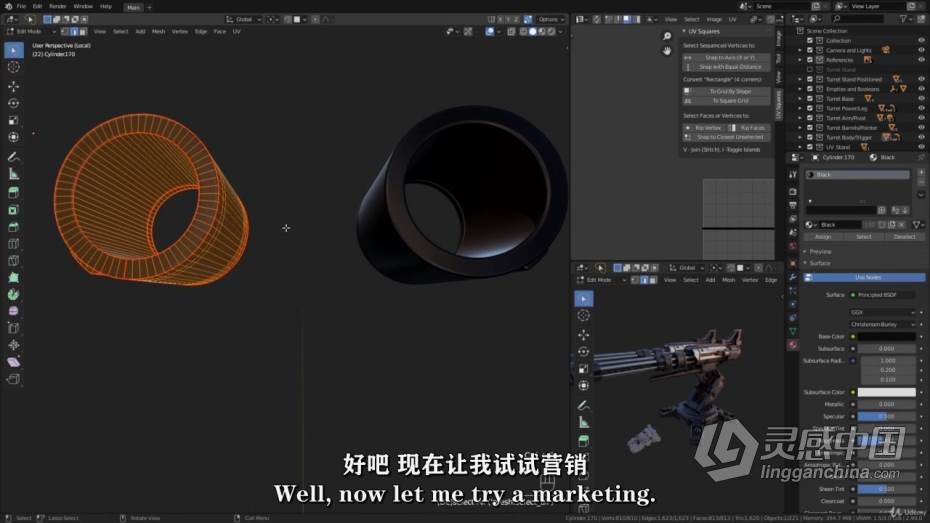Hide the Turret Base collection
Image resolution: width=930 pixels, height=523 pixels.
[x=921, y=98]
